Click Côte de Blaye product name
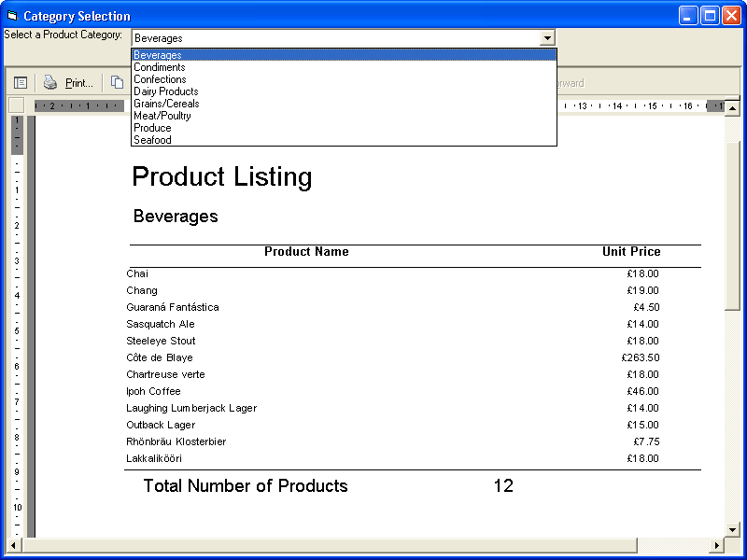The width and height of the screenshot is (747, 560). click(x=160, y=357)
